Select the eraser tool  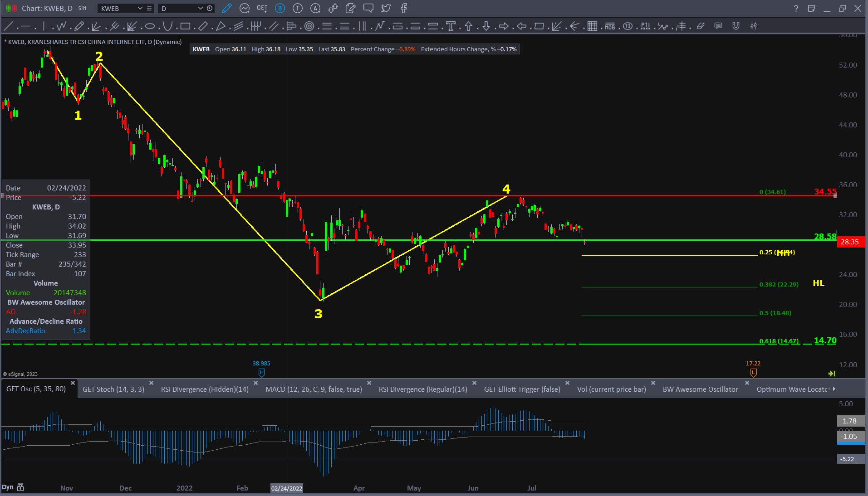pyautogui.click(x=701, y=26)
